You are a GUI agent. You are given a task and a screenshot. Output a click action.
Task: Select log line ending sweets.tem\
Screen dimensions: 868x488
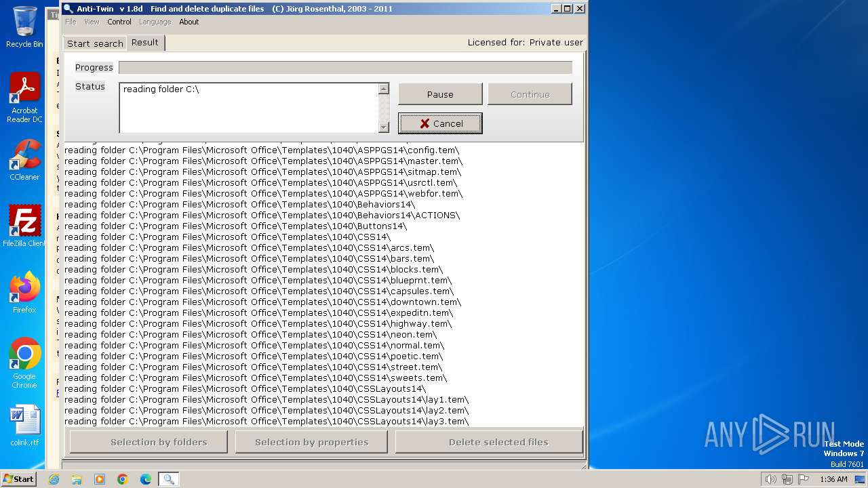coord(256,378)
